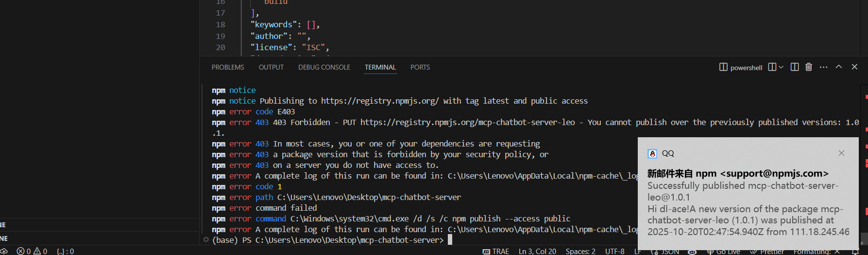Open the UTF-8 encoding selector
Image resolution: width=868 pixels, height=255 pixels.
pos(614,251)
